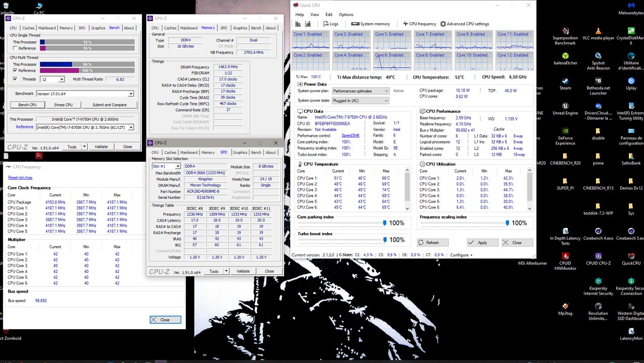This screenshot has height=363, width=644.
Task: Open the CPUID HWMonitor desktop icon
Action: click(565, 261)
